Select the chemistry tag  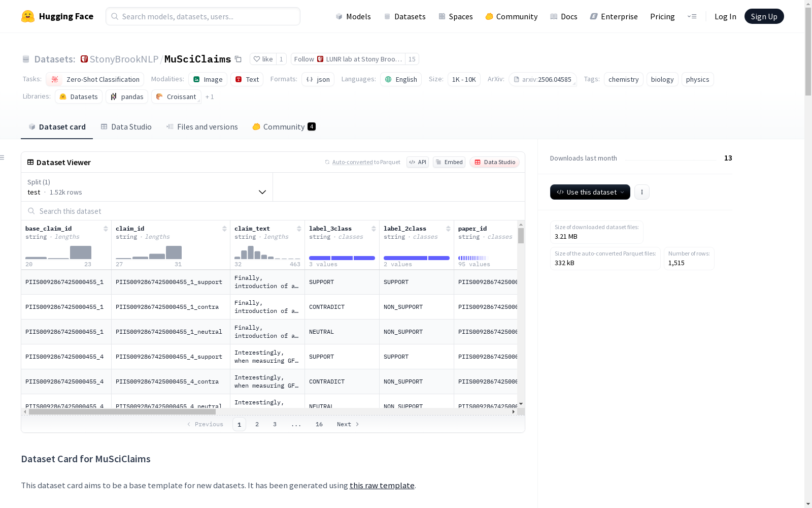coord(624,79)
